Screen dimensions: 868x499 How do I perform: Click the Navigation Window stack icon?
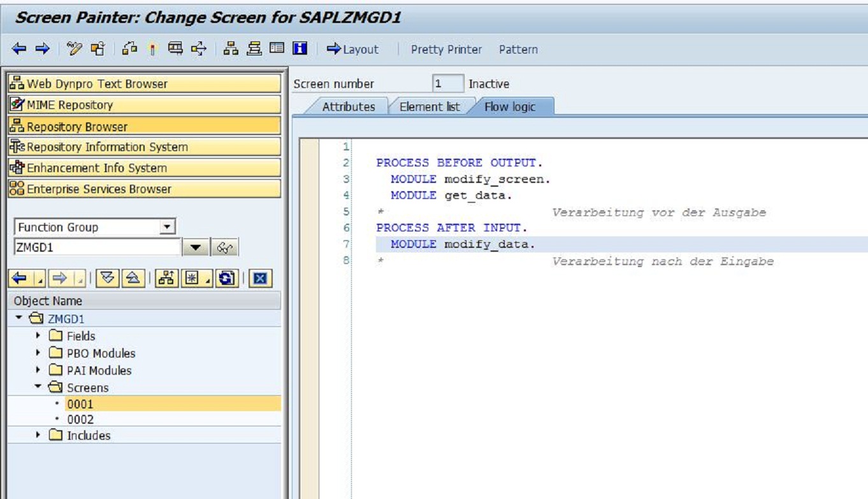[x=254, y=48]
